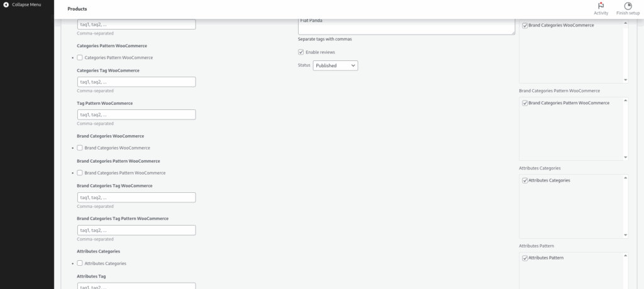Viewport: 644px width, 289px height.
Task: Click the Attributes Pattern right panel heading
Action: click(536, 246)
